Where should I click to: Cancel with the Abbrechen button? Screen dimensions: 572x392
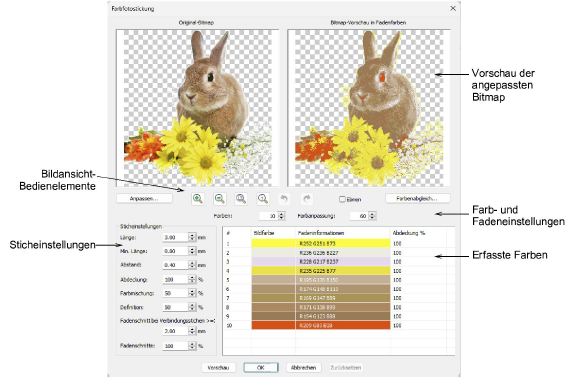pos(304,368)
